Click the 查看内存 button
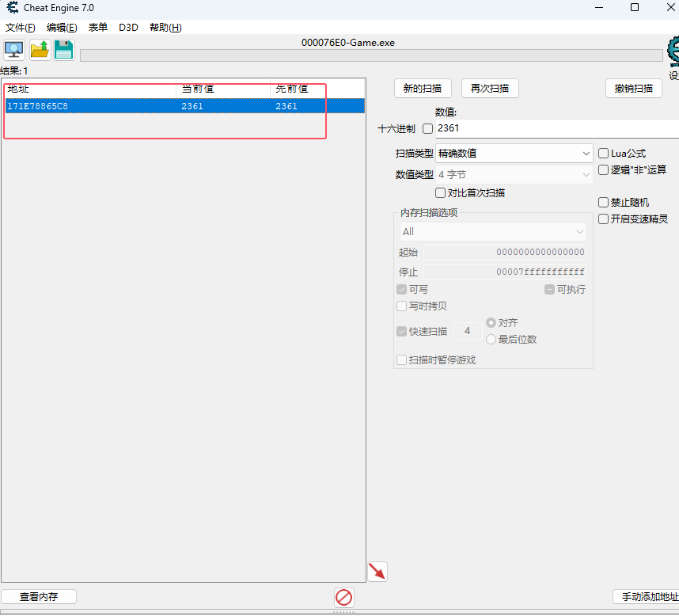 pos(39,597)
